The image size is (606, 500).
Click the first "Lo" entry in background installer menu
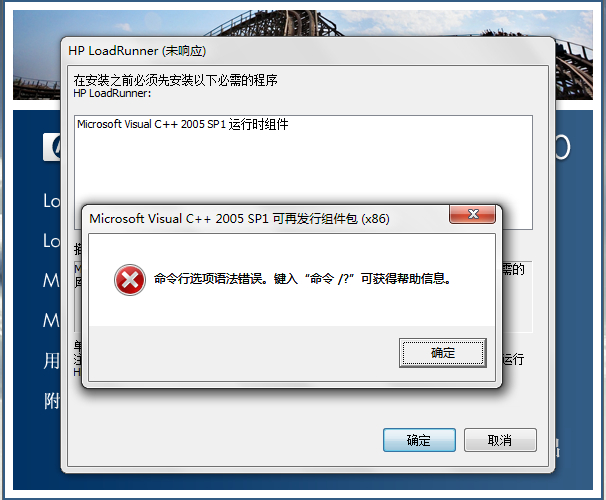tap(52, 201)
